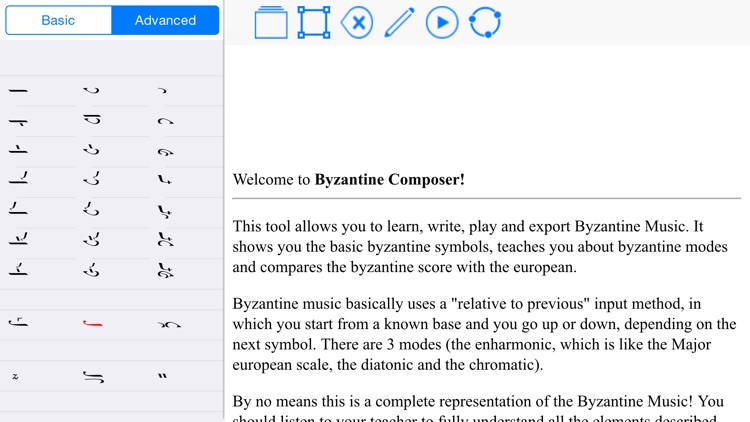Insert line symbol with two marks above
The height and width of the screenshot is (422, 750).
click(18, 239)
